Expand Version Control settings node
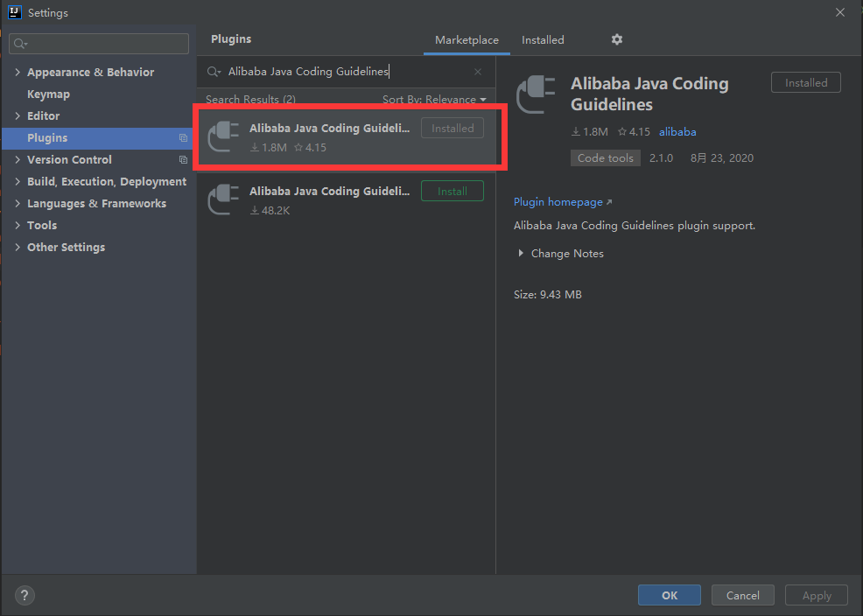The image size is (863, 616). click(x=18, y=159)
